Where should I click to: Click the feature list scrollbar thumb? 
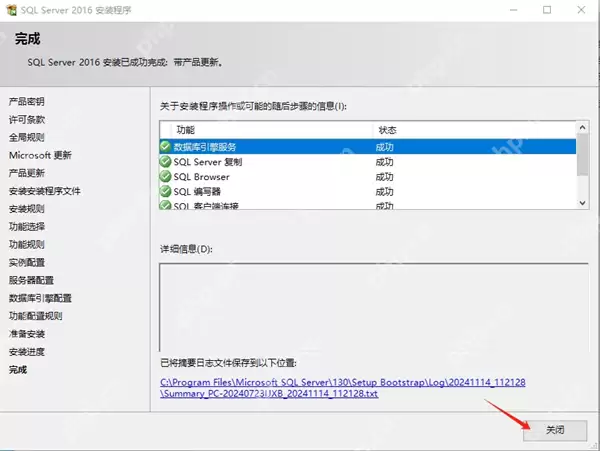[582, 155]
